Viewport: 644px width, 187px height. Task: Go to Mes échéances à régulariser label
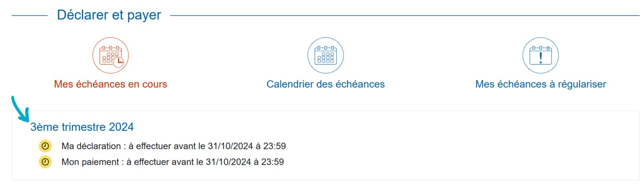tap(540, 85)
